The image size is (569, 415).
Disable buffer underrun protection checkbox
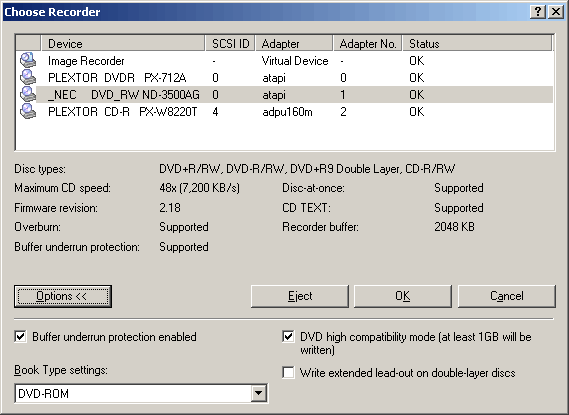(x=21, y=336)
